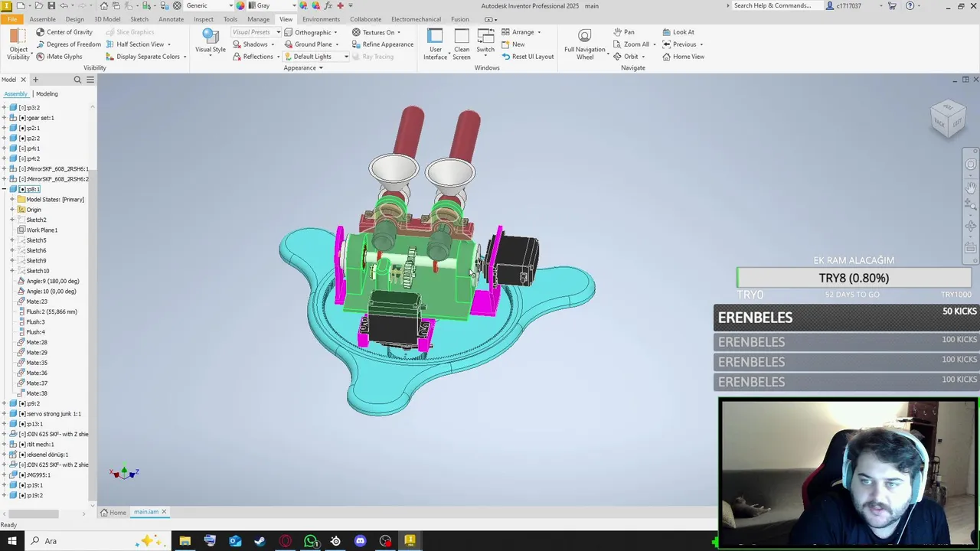Click the ViewCube in viewport
The width and height of the screenshot is (980, 551).
pos(949,119)
